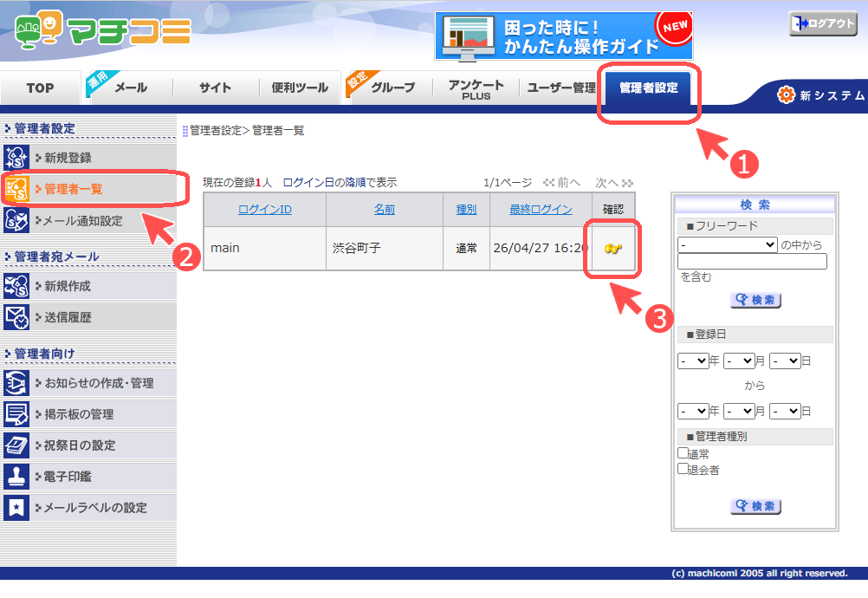Open お知らせの作成・管理 sidebar icon
This screenshot has width=868, height=598.
point(16,382)
